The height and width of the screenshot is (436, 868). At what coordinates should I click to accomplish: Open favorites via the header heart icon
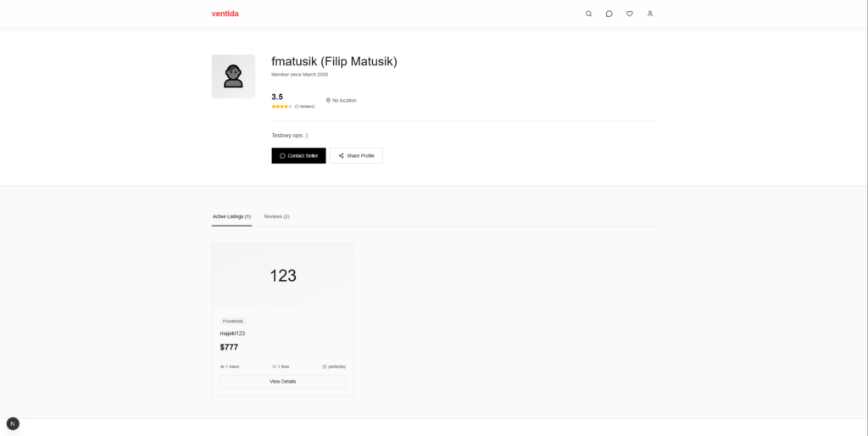629,14
